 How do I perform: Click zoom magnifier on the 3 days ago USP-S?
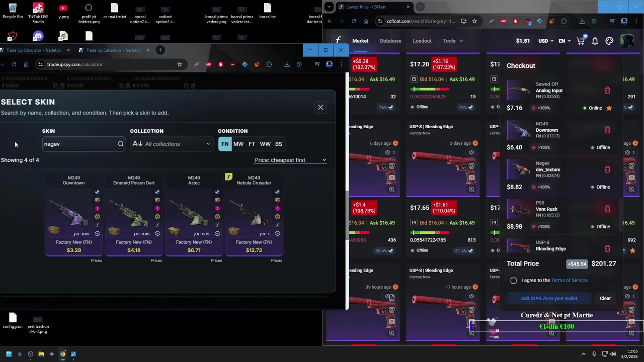471,190
